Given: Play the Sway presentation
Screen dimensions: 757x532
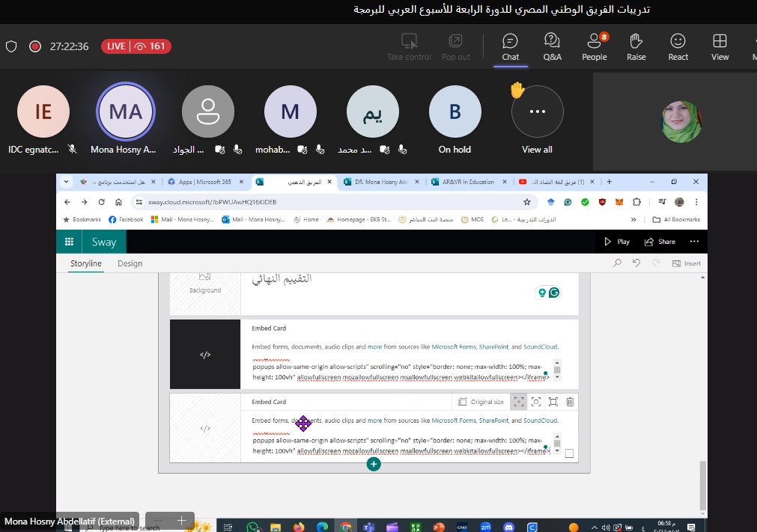Looking at the screenshot, I should click(616, 242).
